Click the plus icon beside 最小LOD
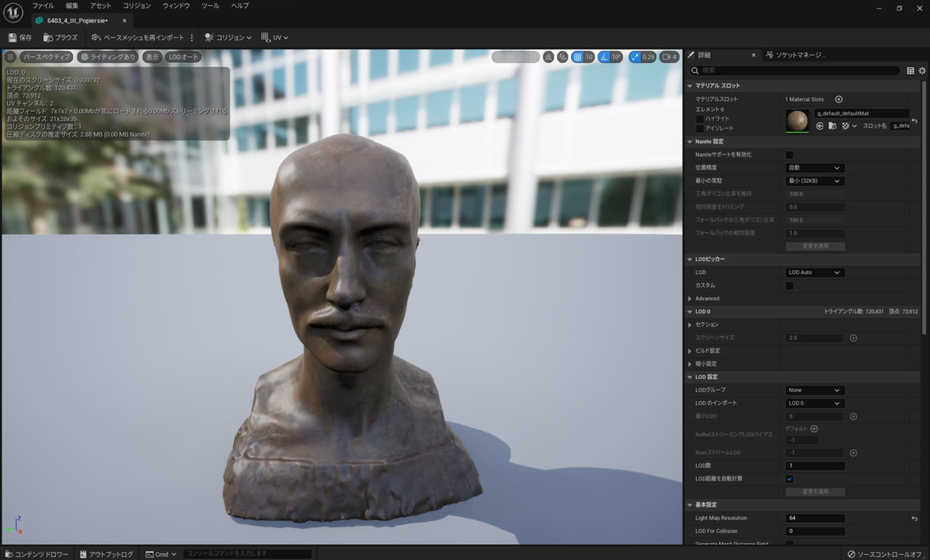Viewport: 930px width, 560px height. 853,416
